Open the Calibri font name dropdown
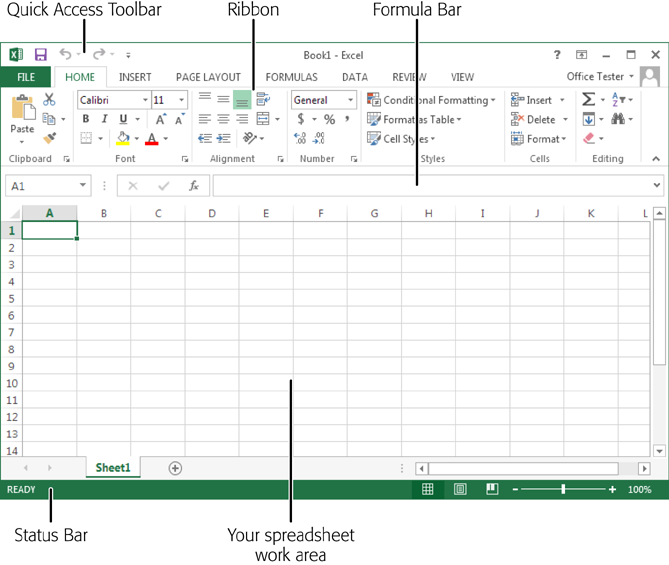Viewport: 669px width, 565px height. pyautogui.click(x=113, y=100)
